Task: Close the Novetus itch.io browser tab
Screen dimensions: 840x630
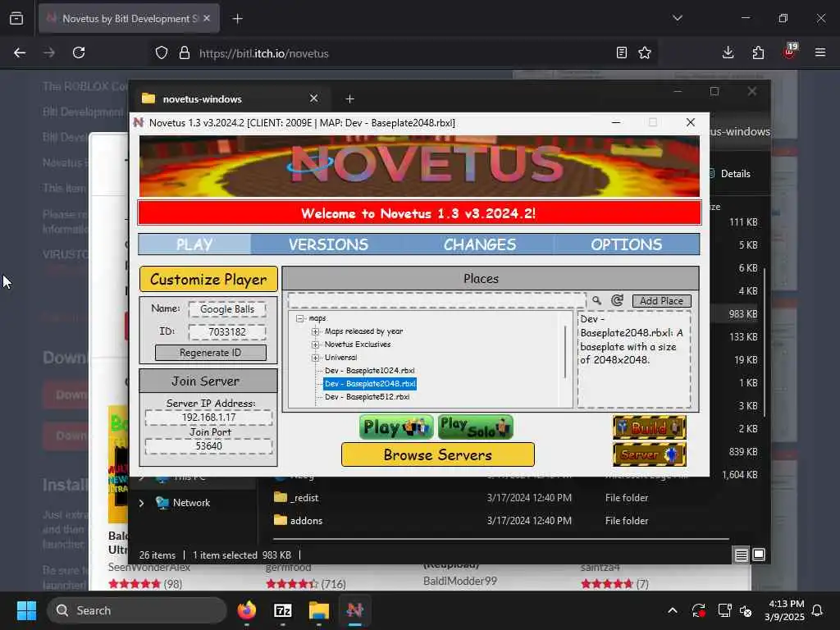Action: tap(207, 18)
